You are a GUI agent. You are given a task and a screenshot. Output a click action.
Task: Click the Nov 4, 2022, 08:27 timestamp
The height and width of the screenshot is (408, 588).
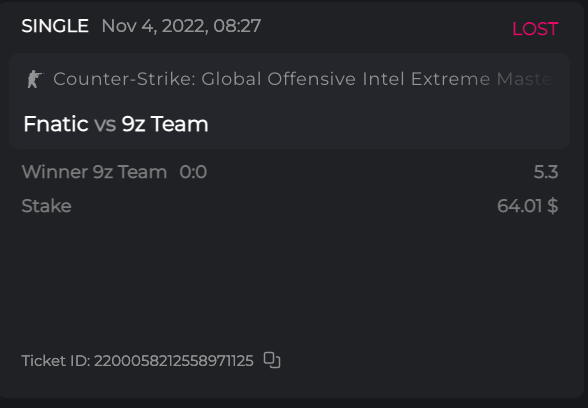[181, 26]
